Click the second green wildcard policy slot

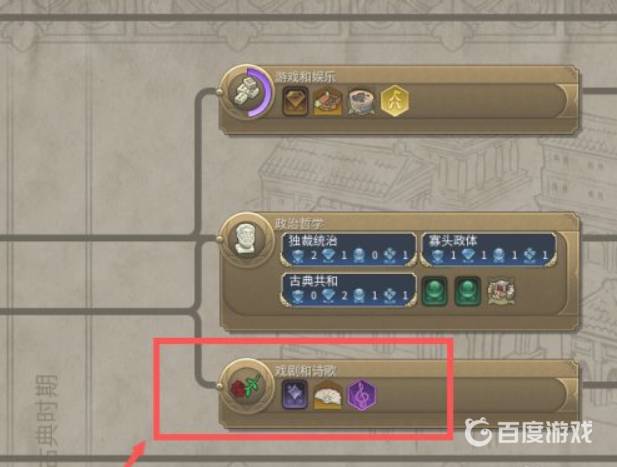tap(467, 292)
